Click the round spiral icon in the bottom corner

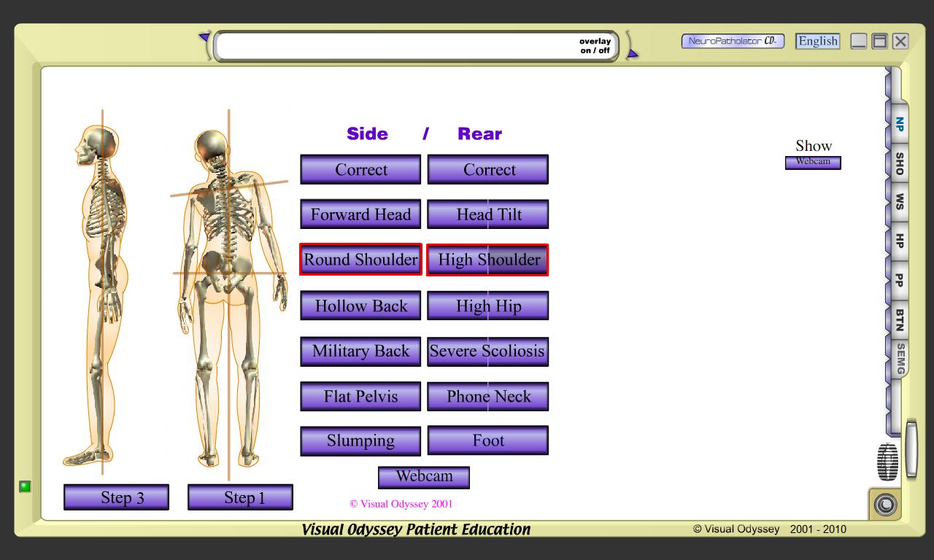[x=886, y=505]
